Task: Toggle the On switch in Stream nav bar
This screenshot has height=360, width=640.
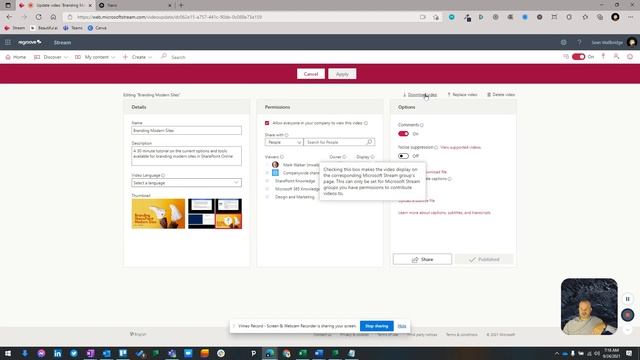Action: point(578,57)
